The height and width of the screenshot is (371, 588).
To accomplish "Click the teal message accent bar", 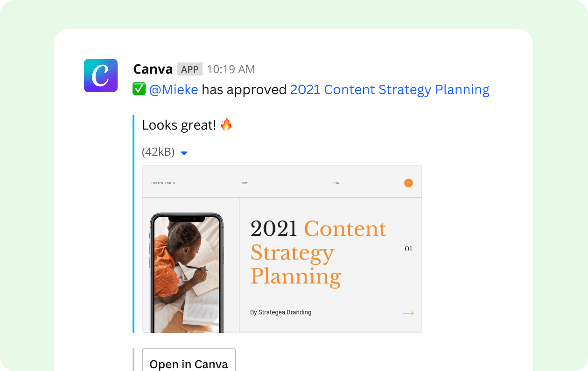I will click(x=134, y=224).
